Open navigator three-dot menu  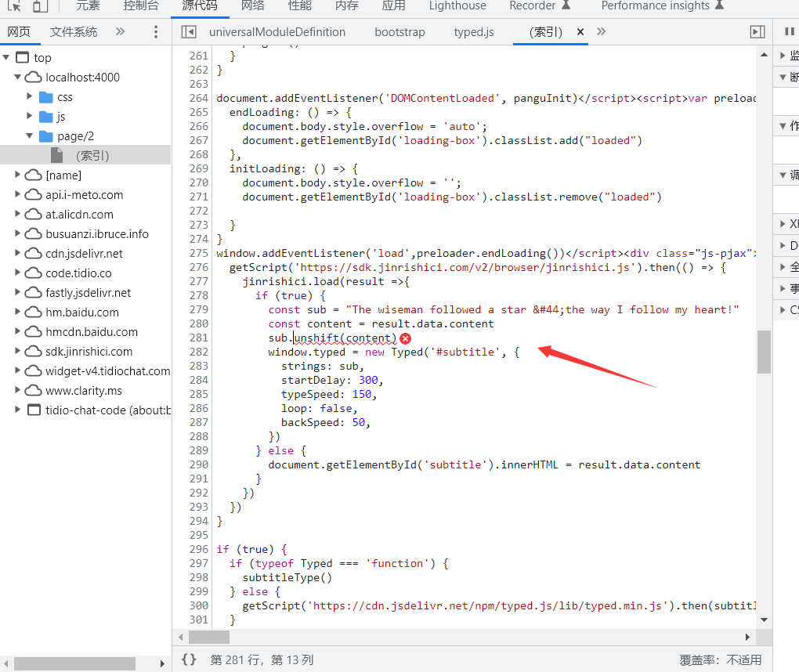pos(156,32)
